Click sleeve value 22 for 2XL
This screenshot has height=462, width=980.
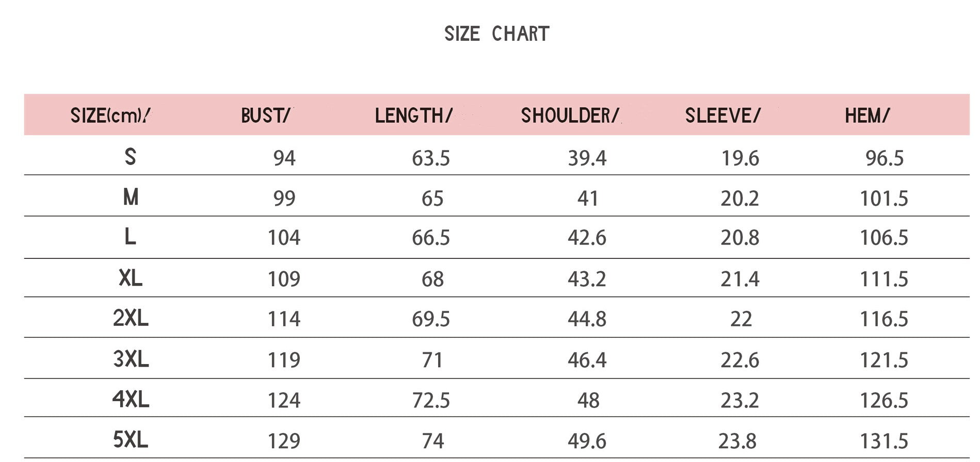(741, 319)
